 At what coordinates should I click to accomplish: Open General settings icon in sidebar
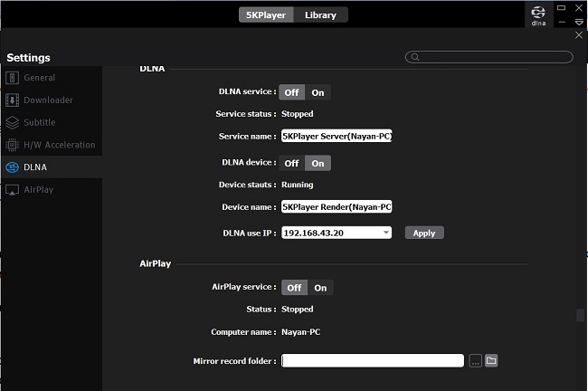[12, 78]
